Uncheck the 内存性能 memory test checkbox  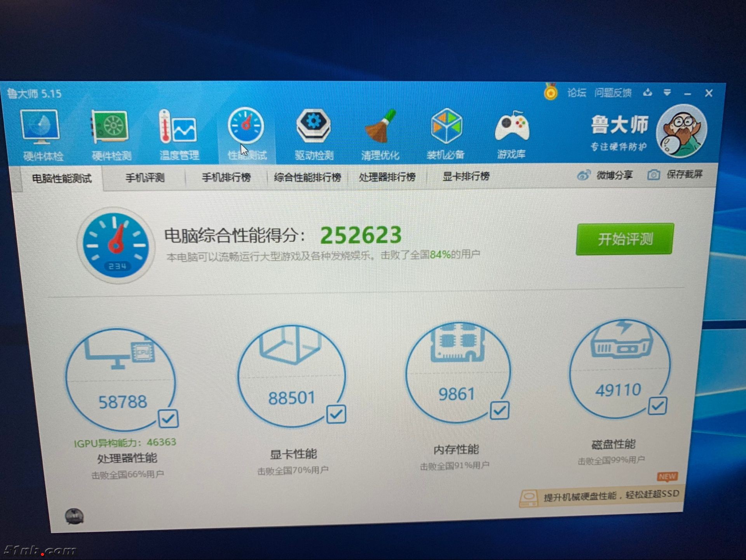click(x=500, y=410)
